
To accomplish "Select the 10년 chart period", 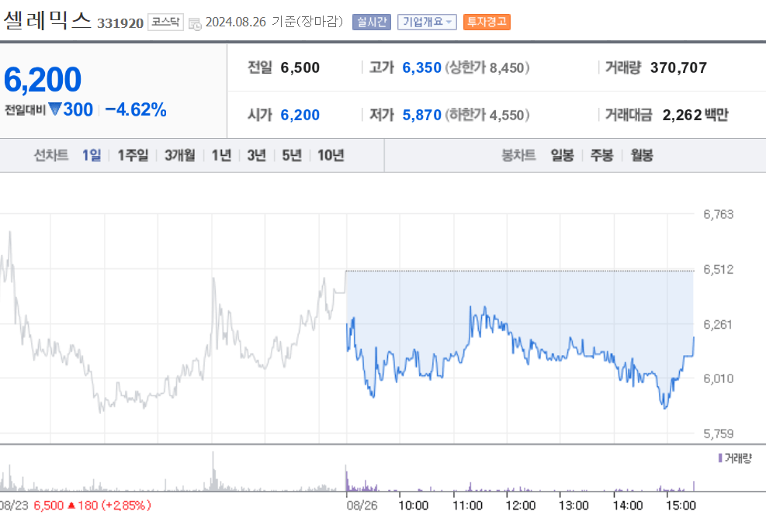I will (x=331, y=155).
